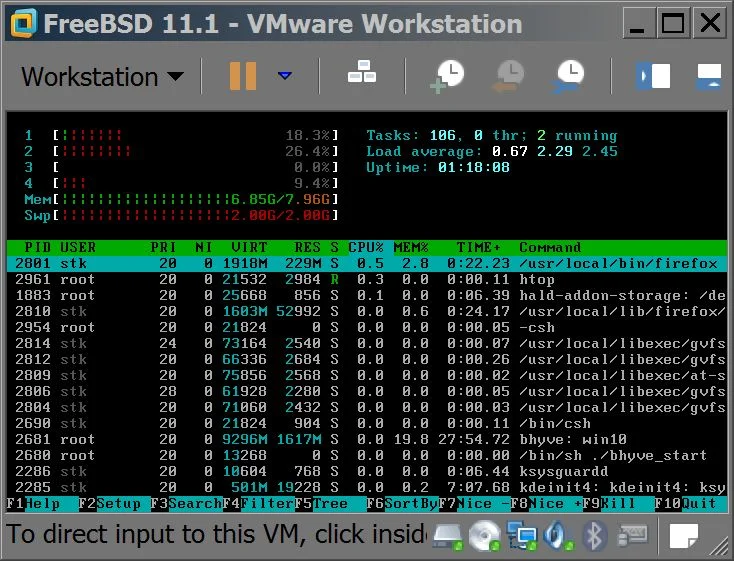734x561 pixels.
Task: Open the Workstation dropdown menu
Action: (103, 77)
